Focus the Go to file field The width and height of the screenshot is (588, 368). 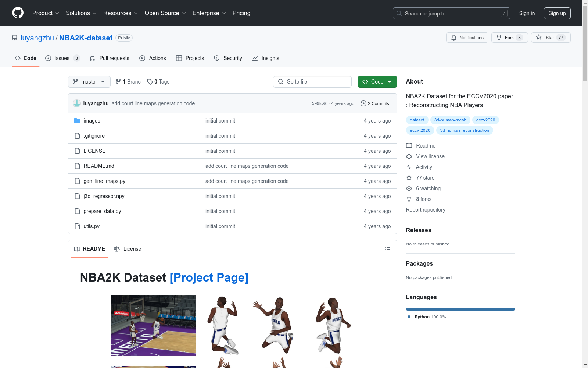[312, 82]
